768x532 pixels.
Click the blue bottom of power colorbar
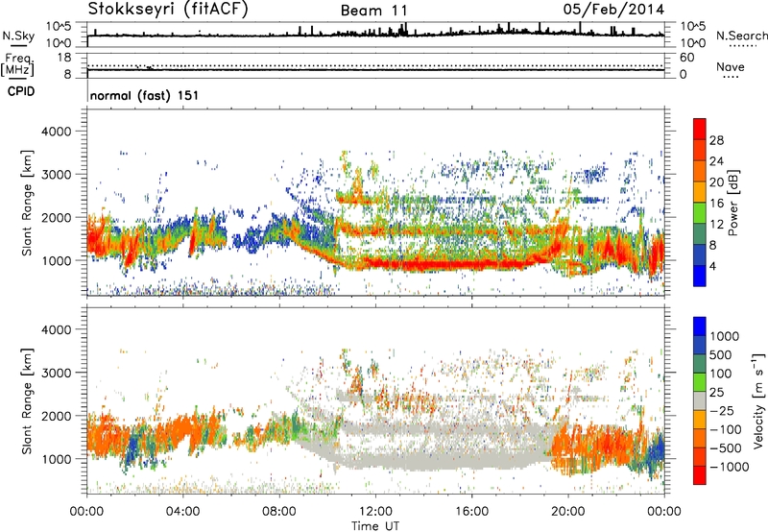(700, 276)
